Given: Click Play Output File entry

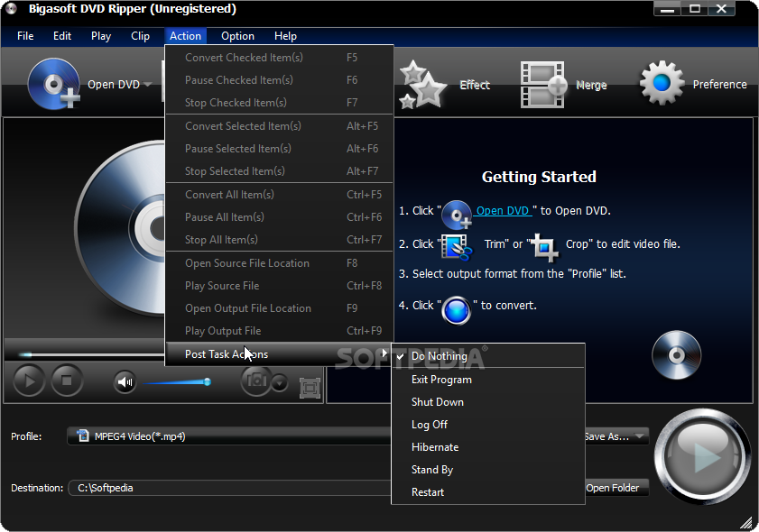Looking at the screenshot, I should (x=279, y=331).
